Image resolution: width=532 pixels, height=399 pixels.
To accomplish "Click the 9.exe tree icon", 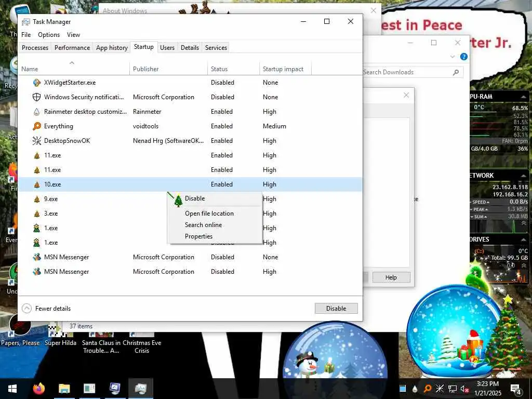I will pos(37,199).
